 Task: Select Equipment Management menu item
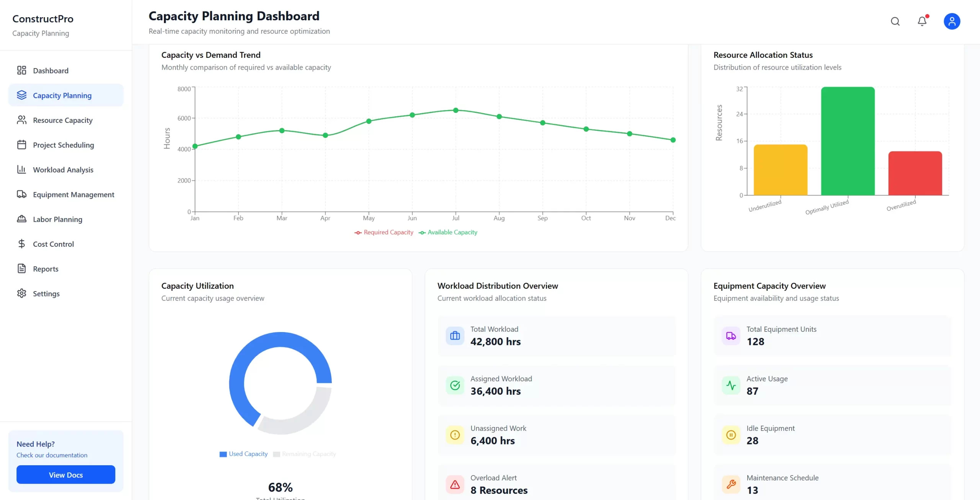pos(73,195)
